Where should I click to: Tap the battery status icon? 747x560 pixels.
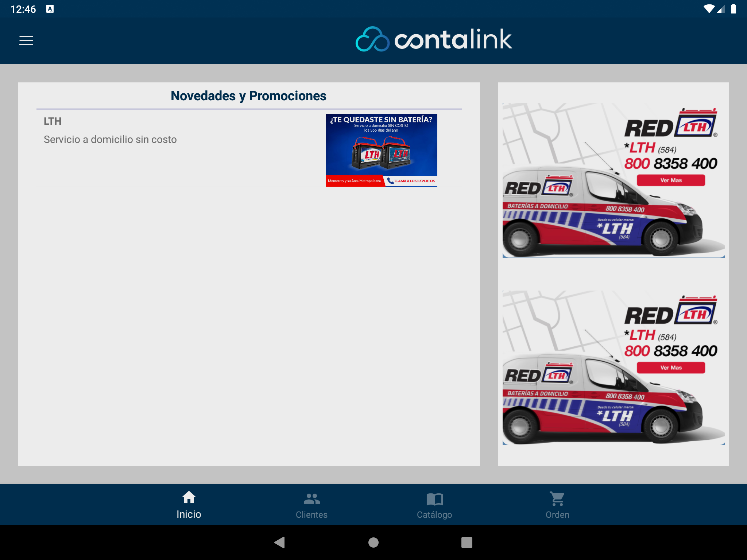[x=734, y=9]
